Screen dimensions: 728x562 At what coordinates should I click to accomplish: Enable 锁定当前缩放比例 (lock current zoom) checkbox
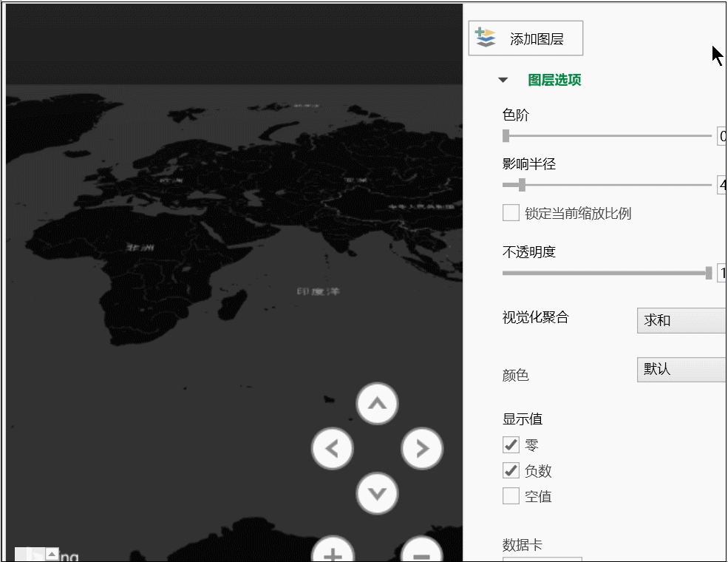coord(510,212)
